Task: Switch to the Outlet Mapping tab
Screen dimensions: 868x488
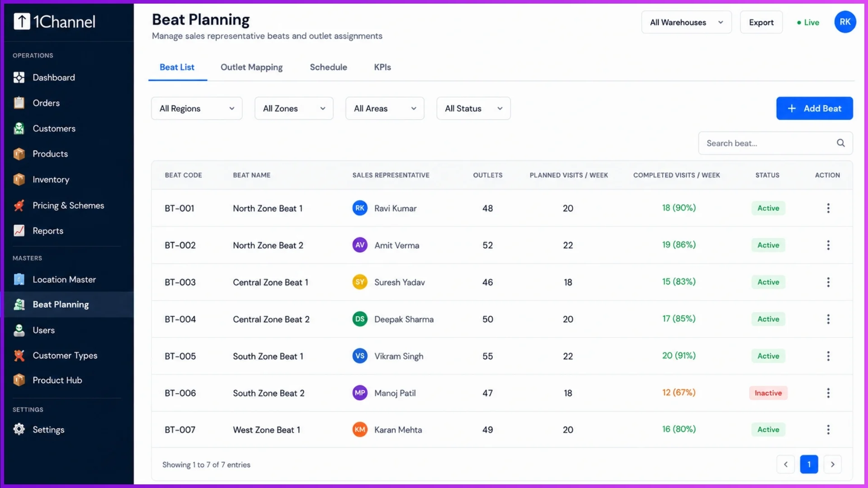Action: pyautogui.click(x=251, y=67)
